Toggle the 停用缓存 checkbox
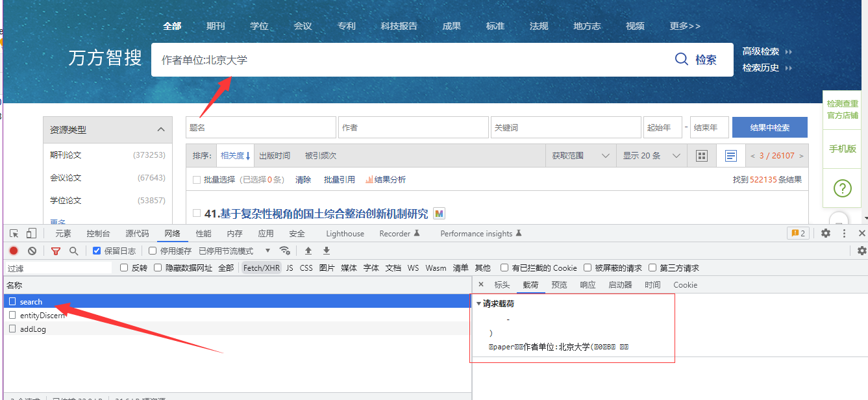868x400 pixels. (x=153, y=251)
